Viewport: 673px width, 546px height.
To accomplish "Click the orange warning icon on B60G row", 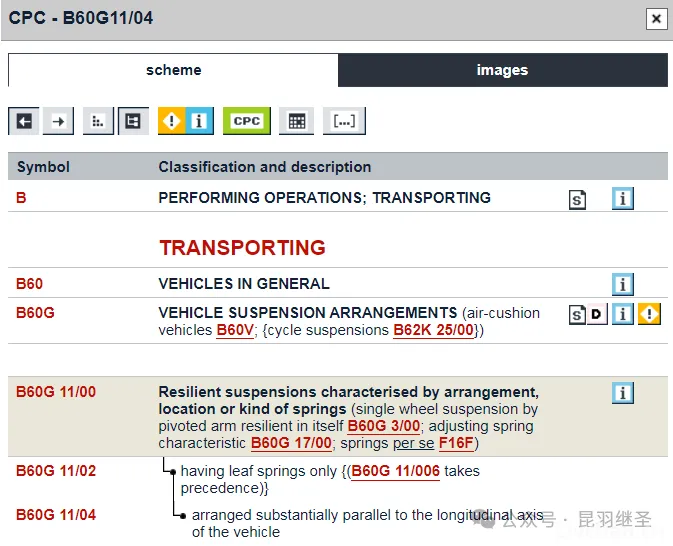I will click(x=649, y=315).
